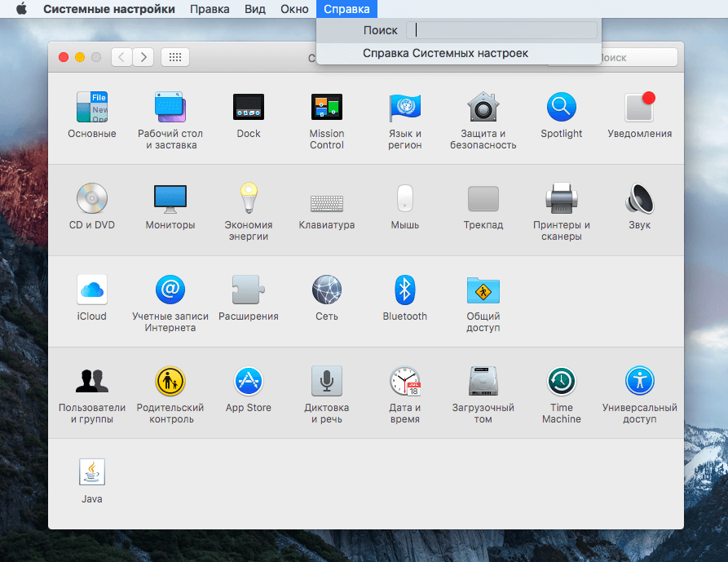Minimize the System Preferences window
728x562 pixels.
80,57
